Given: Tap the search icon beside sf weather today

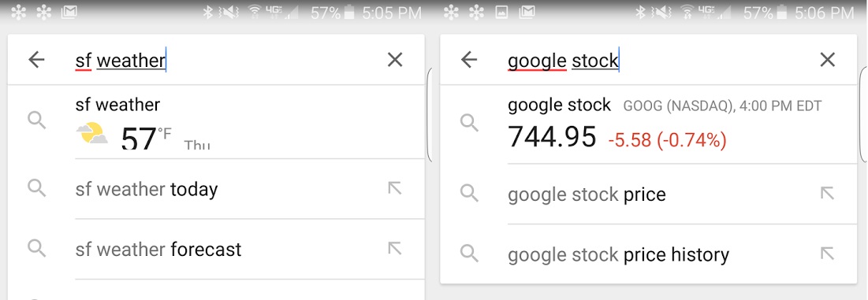Looking at the screenshot, I should pyautogui.click(x=36, y=188).
